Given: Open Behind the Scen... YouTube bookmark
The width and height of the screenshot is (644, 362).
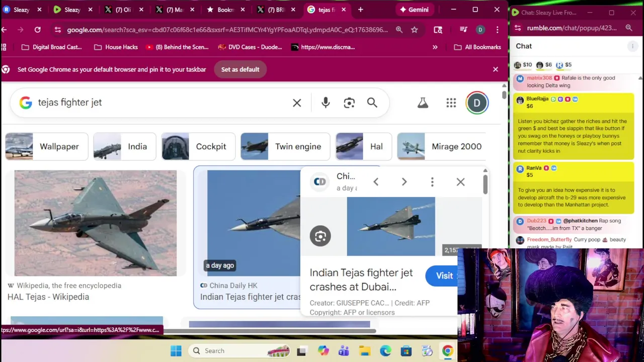Looking at the screenshot, I should point(177,47).
